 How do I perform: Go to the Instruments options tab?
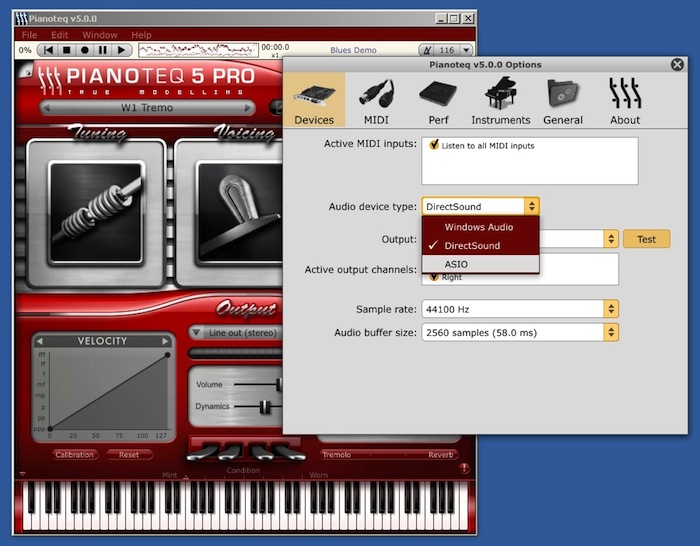[500, 100]
